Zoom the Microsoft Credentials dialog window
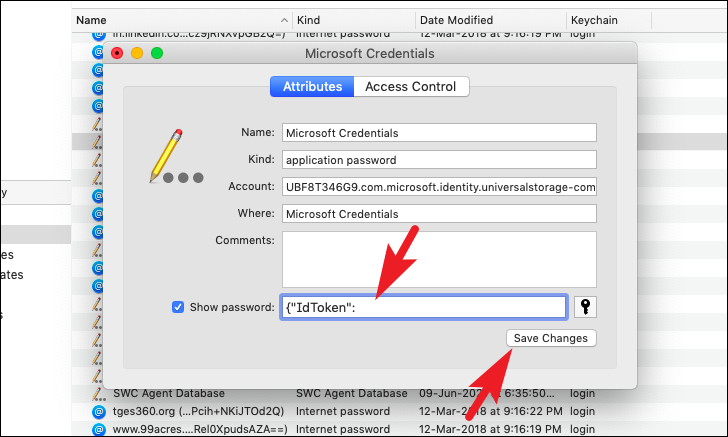Viewport: 728px width, 437px height. [x=157, y=53]
